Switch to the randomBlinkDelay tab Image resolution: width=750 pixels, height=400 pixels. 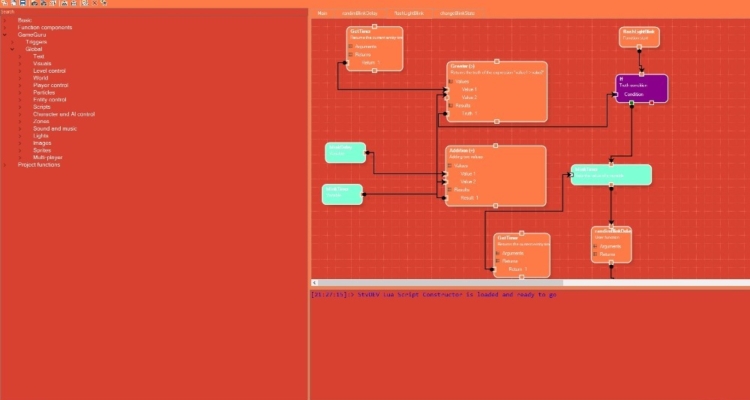tap(359, 13)
